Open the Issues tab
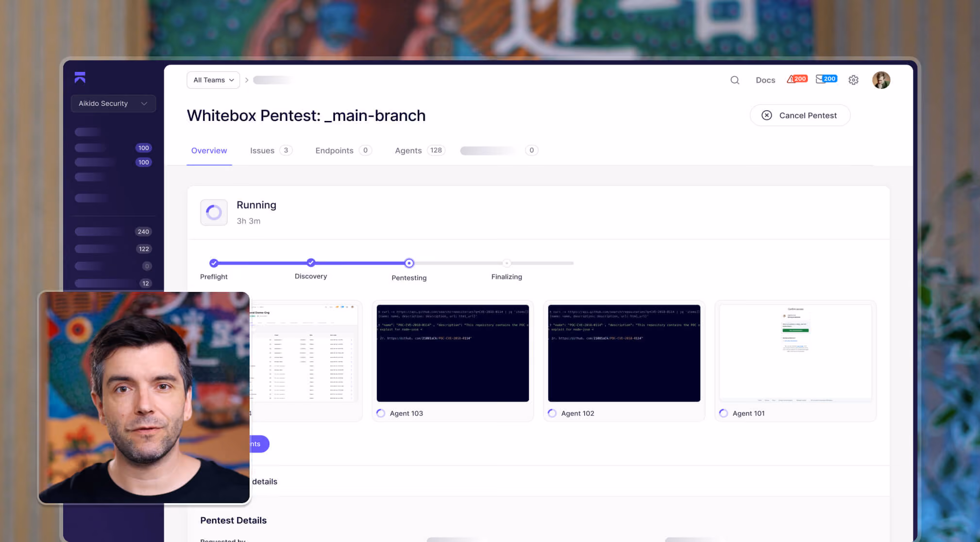 (x=271, y=151)
